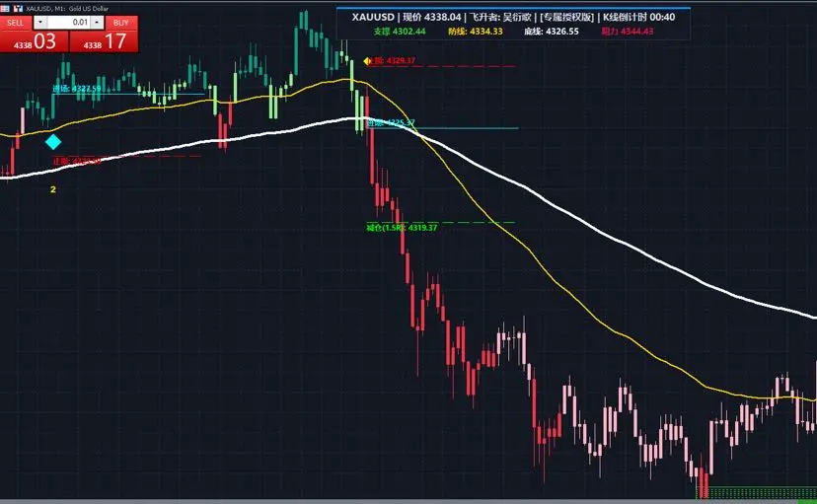This screenshot has height=504, width=817.
Task: Decrease lot volume with the left arrow
Action: click(40, 23)
